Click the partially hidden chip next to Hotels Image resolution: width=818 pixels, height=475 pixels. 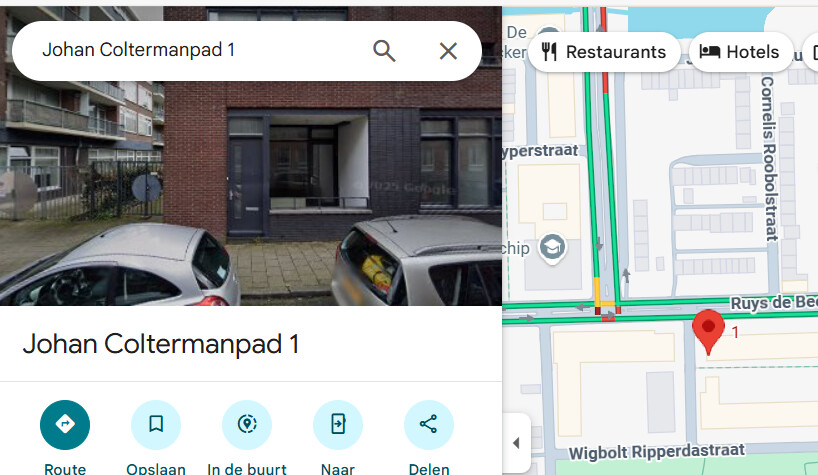[811, 52]
